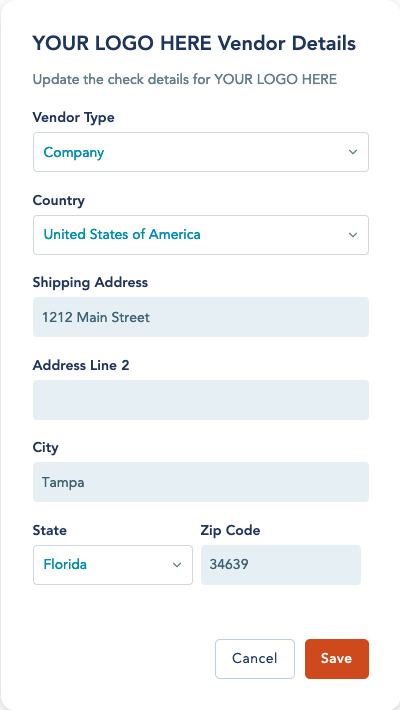
Task: Click the City label
Action: [45, 448]
